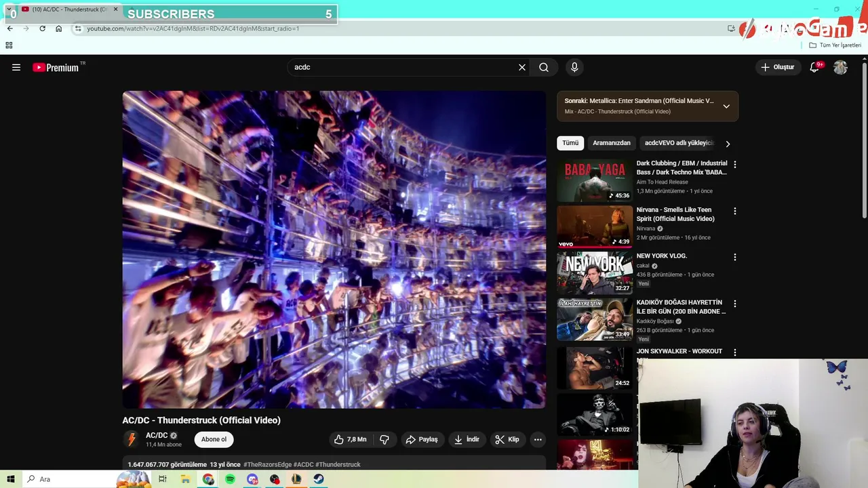868x488 pixels.
Task: Clear the search box with the X icon
Action: point(522,67)
